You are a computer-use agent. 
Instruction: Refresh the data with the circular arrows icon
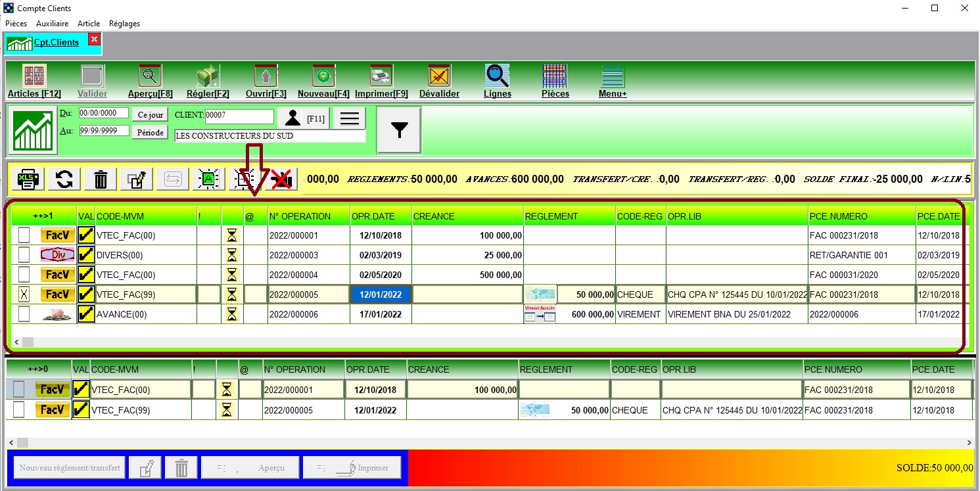pos(63,178)
